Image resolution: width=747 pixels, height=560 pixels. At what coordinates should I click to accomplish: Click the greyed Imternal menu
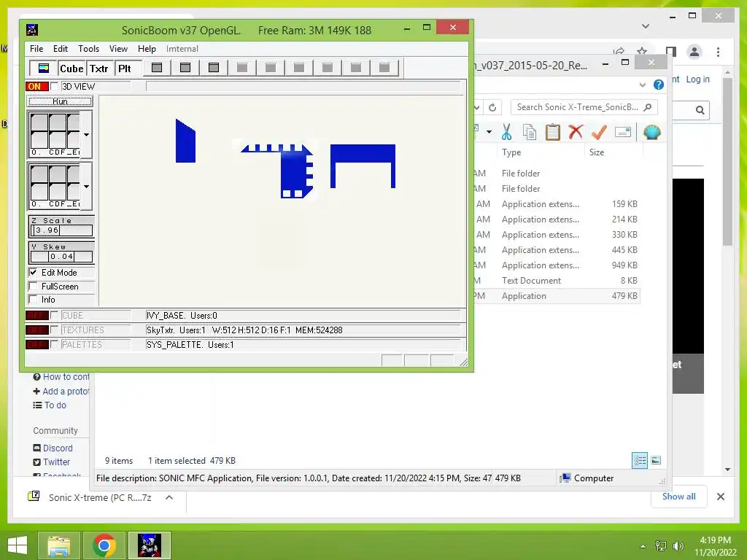tap(182, 49)
